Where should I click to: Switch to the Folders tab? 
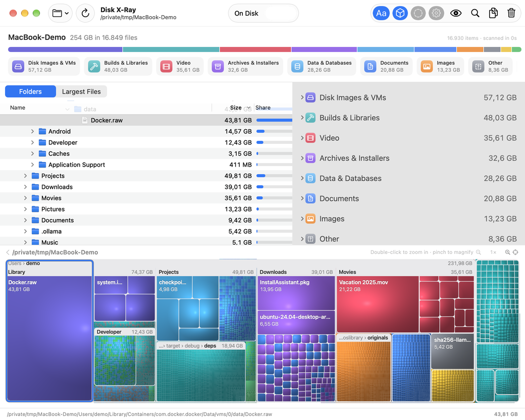pos(30,91)
